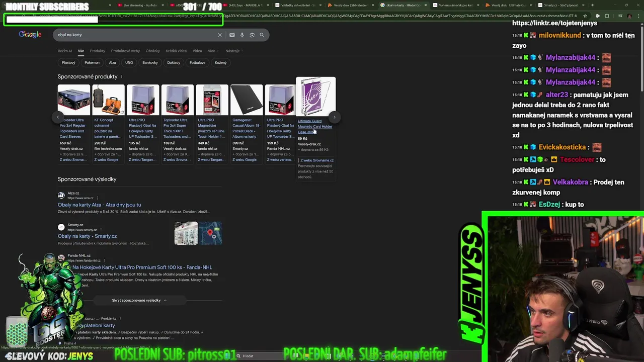The width and height of the screenshot is (644, 362).
Task: Open the map thumbnail for Smarty.cz
Action: pyautogui.click(x=210, y=233)
